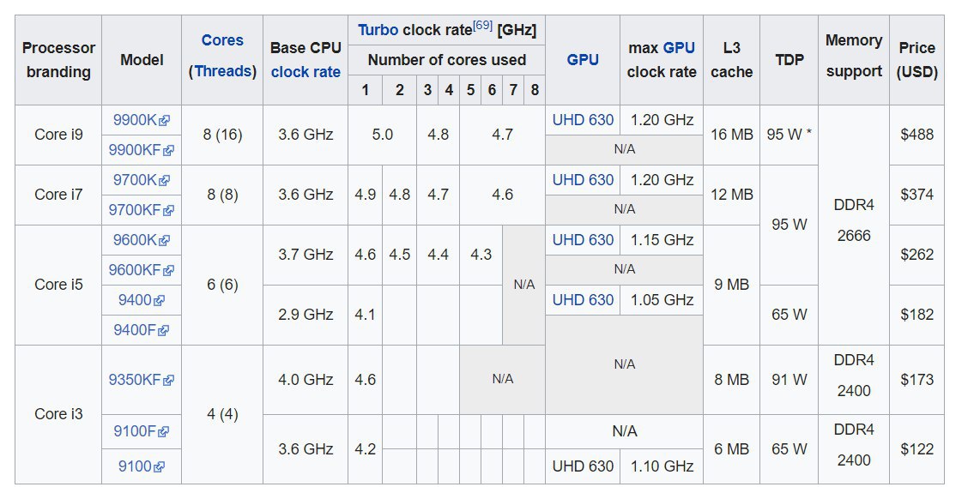Click external link icon beside 9350KF

[x=169, y=380]
